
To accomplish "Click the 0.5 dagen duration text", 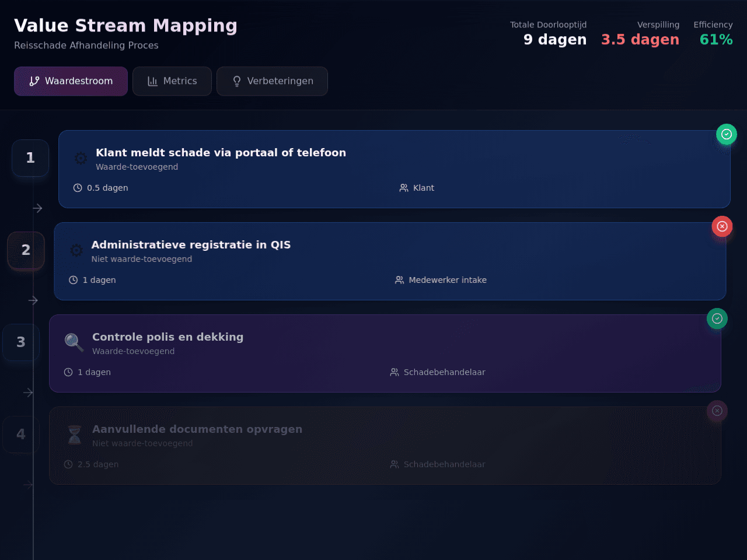I will click(107, 188).
